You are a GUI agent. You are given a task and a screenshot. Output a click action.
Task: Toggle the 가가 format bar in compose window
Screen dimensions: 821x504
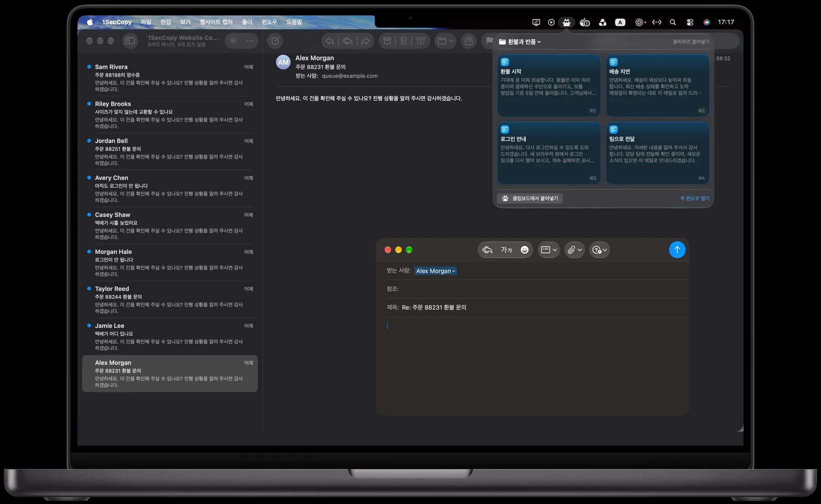[506, 250]
